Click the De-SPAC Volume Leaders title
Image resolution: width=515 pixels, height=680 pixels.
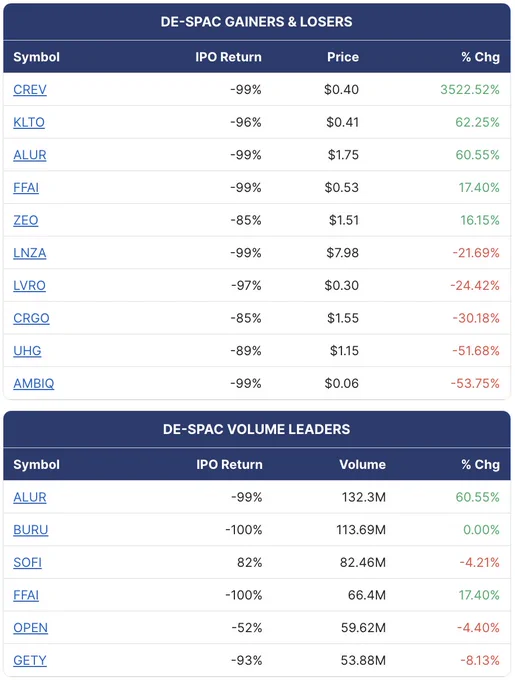(x=257, y=429)
